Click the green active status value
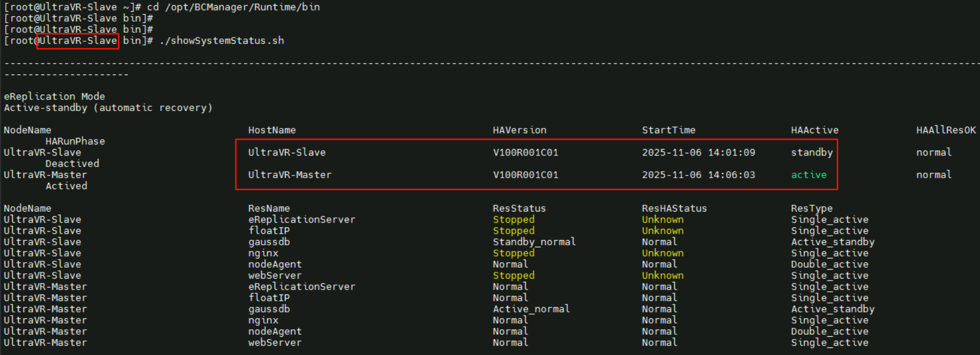The image size is (980, 355). pyautogui.click(x=809, y=175)
